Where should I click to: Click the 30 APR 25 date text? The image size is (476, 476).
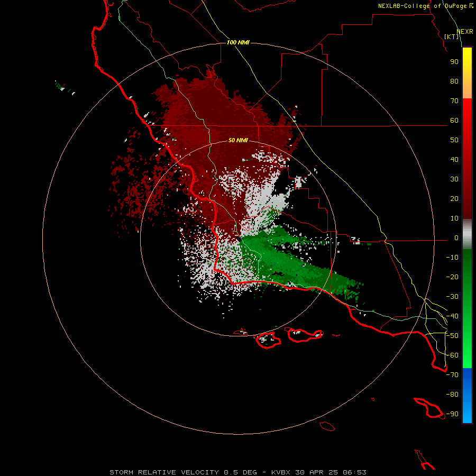click(x=317, y=472)
